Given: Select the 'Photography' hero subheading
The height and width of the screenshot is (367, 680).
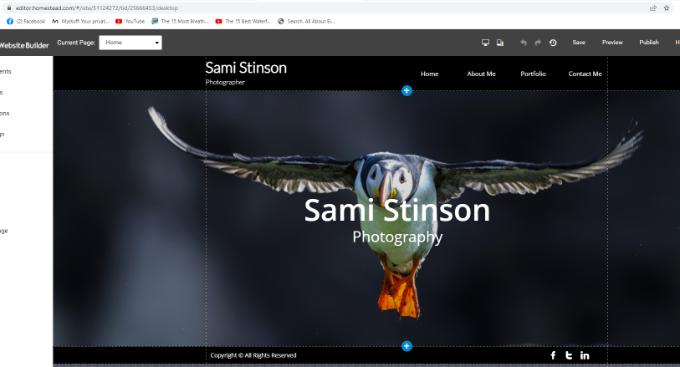Looking at the screenshot, I should (x=397, y=237).
